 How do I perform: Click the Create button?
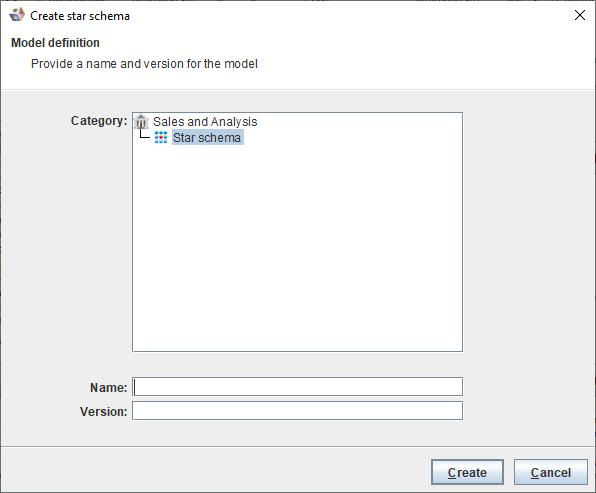[467, 472]
